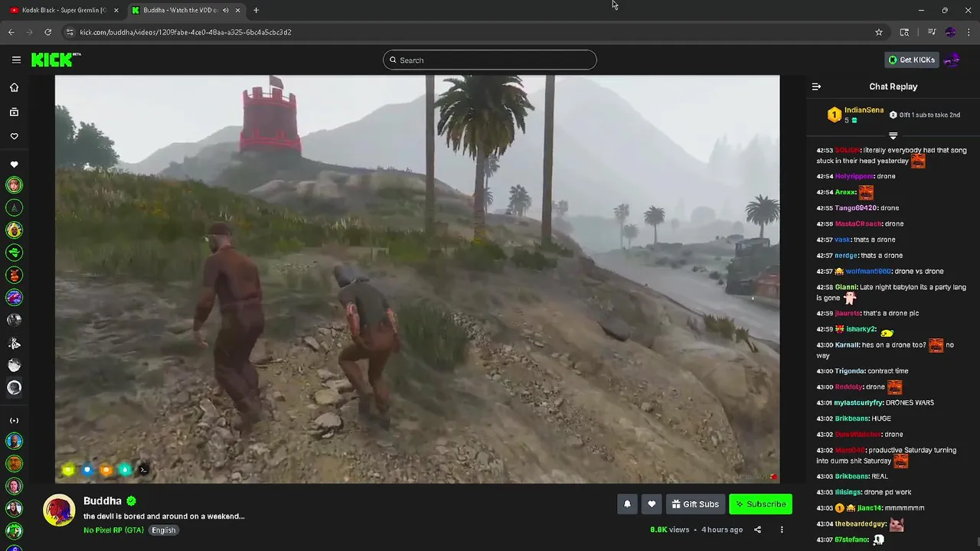
Task: Open Kick user profile avatar menu
Action: (952, 60)
